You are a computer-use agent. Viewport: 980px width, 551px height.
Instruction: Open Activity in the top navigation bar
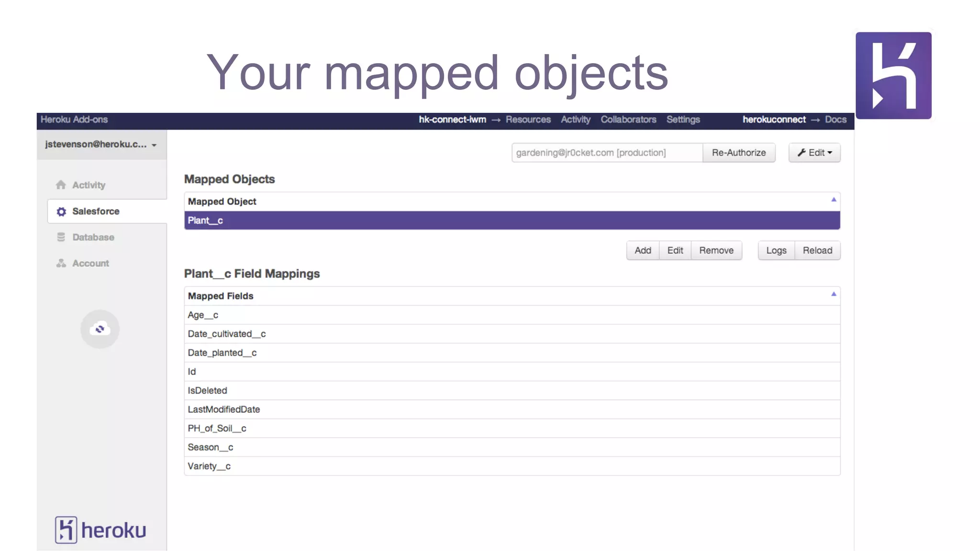tap(576, 120)
